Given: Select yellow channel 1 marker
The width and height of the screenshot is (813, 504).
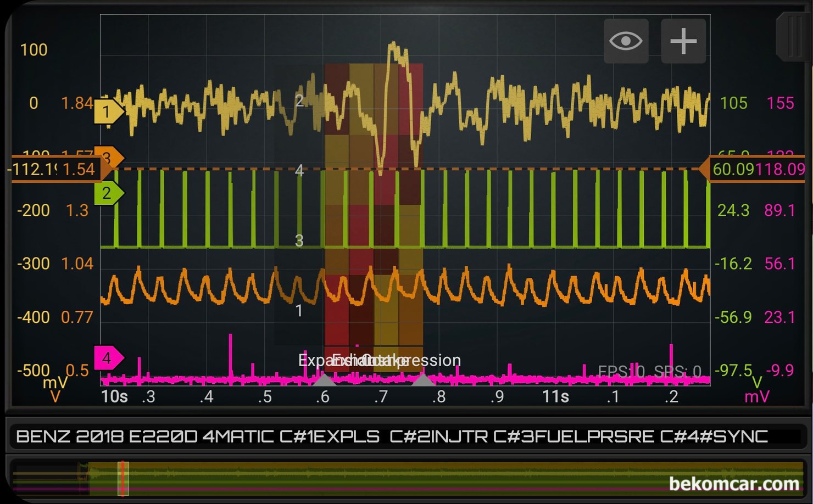Looking at the screenshot, I should tap(108, 112).
